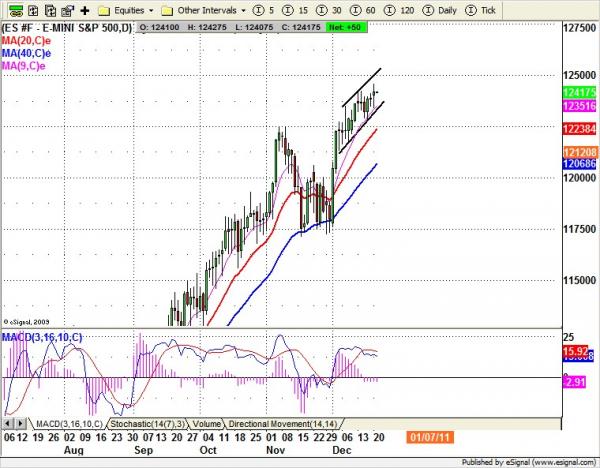Click the chart properties icon before the plus
This screenshot has width=600, height=468.
pos(65,9)
